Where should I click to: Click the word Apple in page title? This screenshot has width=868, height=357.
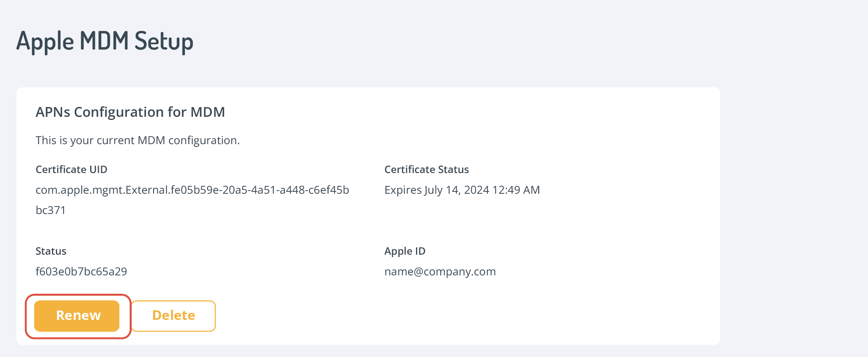(45, 41)
